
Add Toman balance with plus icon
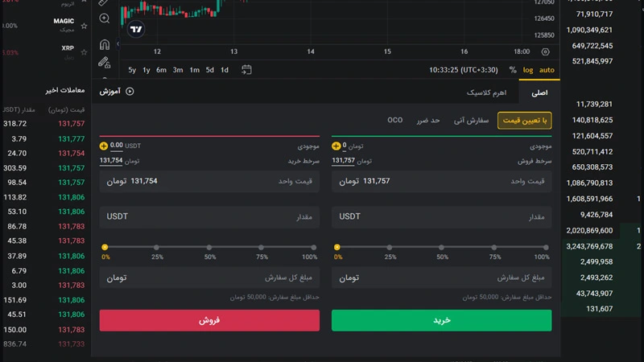click(x=336, y=146)
